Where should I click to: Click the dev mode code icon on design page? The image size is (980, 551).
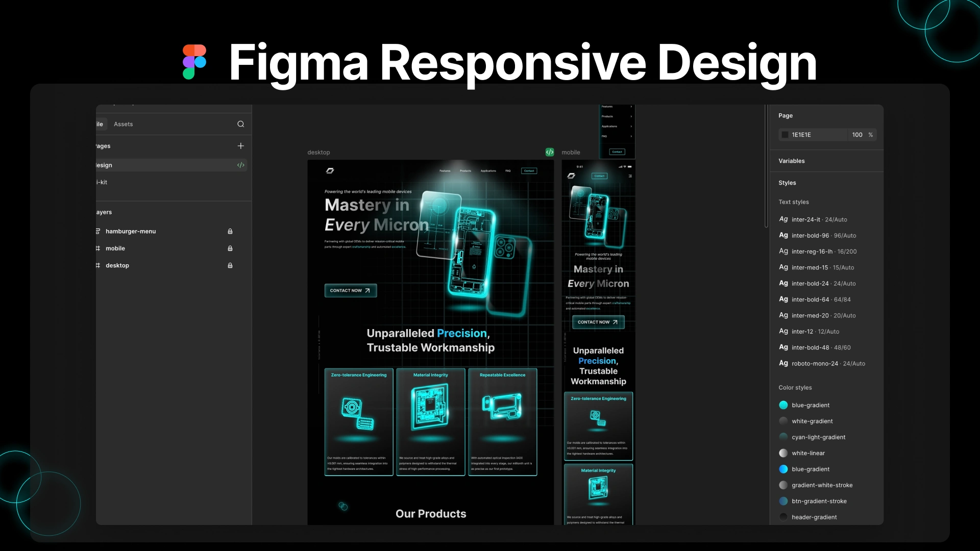pyautogui.click(x=240, y=165)
